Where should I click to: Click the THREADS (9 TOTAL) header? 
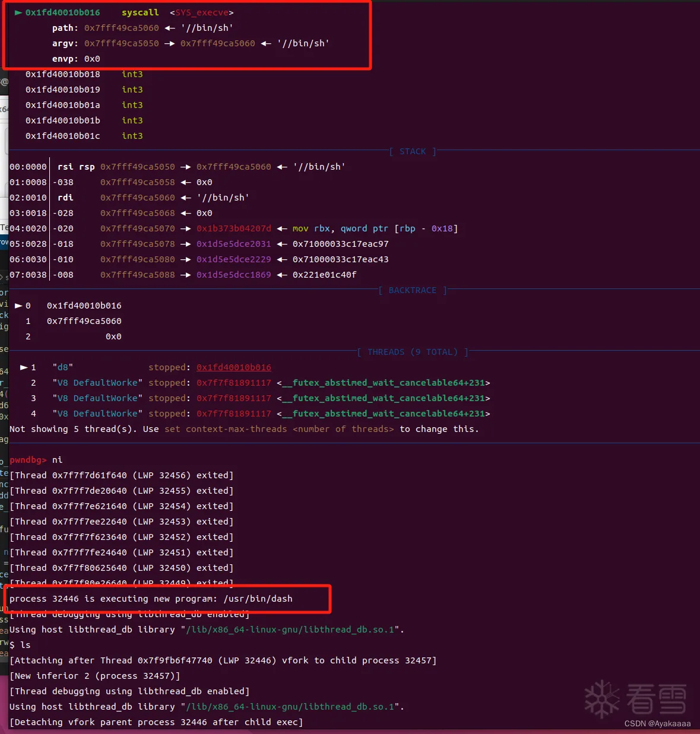[413, 352]
